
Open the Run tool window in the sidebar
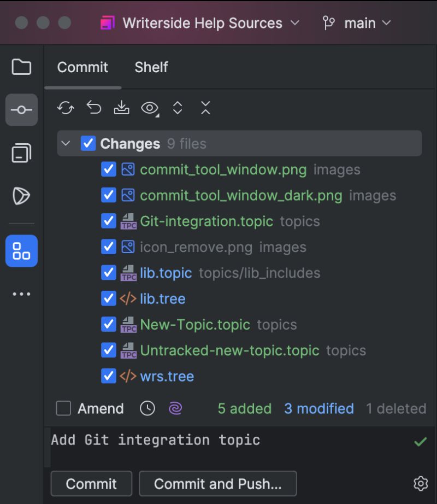21,196
